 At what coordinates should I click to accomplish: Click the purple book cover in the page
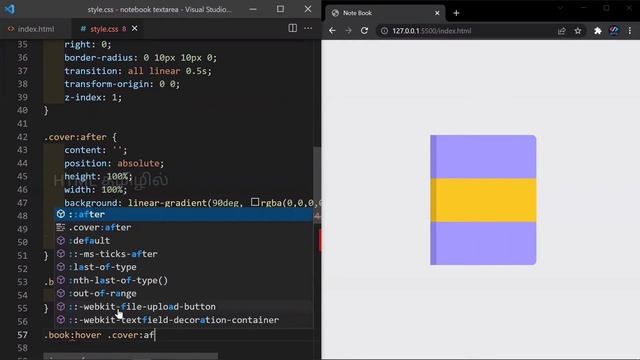pos(483,157)
